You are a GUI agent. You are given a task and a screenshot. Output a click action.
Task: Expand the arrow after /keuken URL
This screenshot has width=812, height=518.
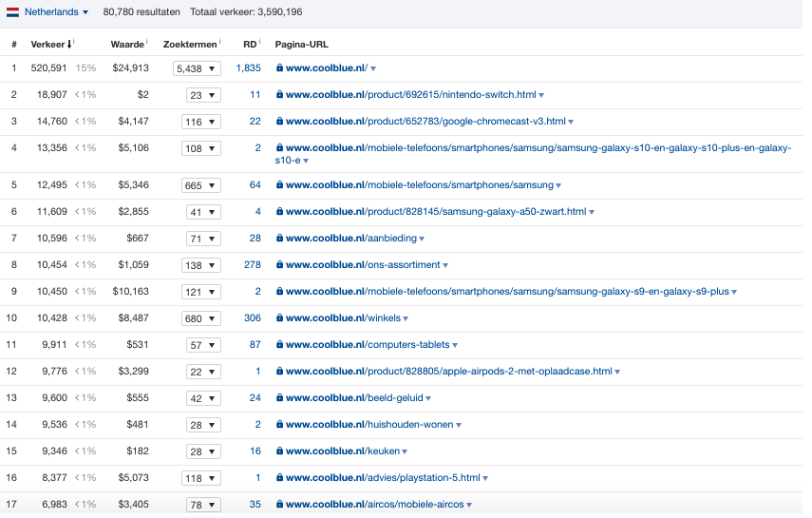[405, 452]
